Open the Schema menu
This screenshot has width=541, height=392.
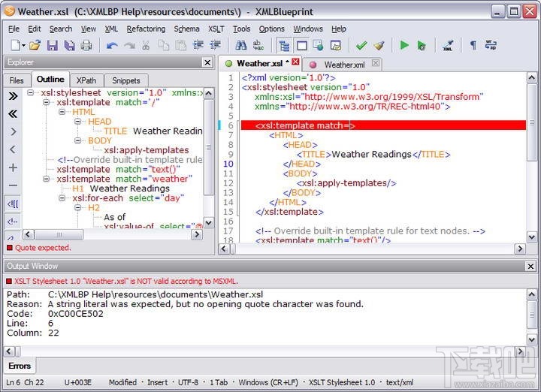click(186, 29)
